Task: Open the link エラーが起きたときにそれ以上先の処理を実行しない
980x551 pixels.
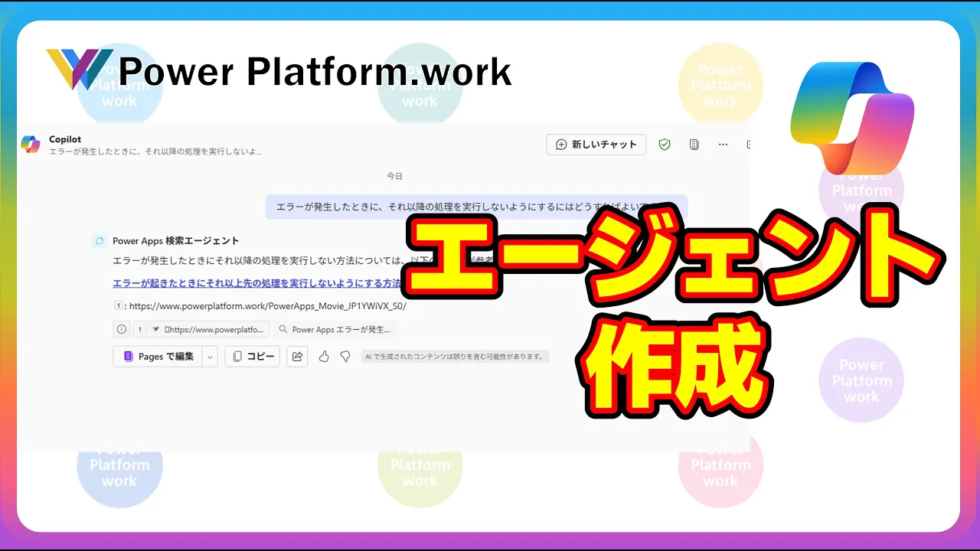Action: pos(257,283)
